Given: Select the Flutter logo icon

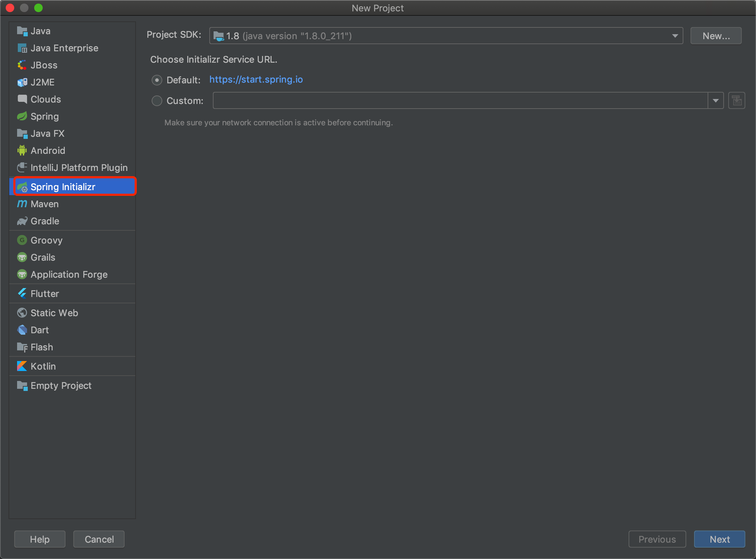Looking at the screenshot, I should point(22,294).
